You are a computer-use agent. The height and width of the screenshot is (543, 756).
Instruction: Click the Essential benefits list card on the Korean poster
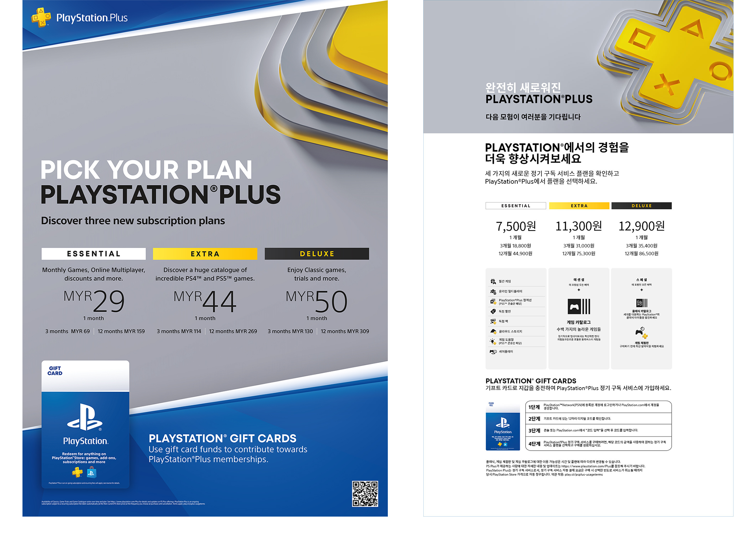click(x=516, y=319)
